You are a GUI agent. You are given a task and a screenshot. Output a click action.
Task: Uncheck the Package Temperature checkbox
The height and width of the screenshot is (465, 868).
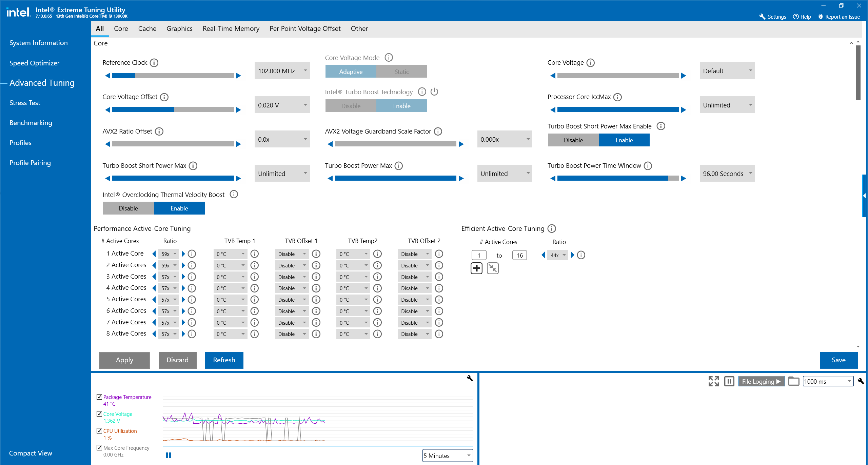[99, 397]
